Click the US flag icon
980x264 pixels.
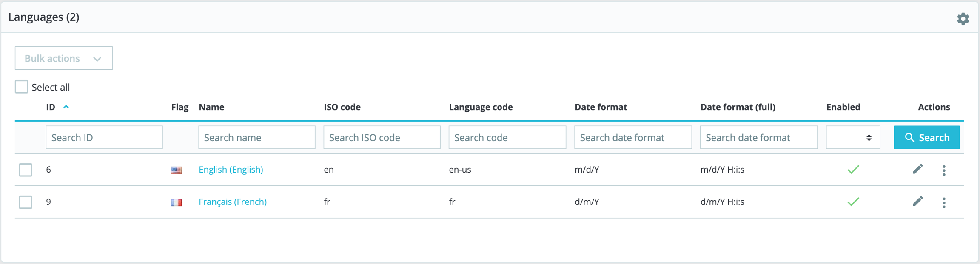(176, 170)
